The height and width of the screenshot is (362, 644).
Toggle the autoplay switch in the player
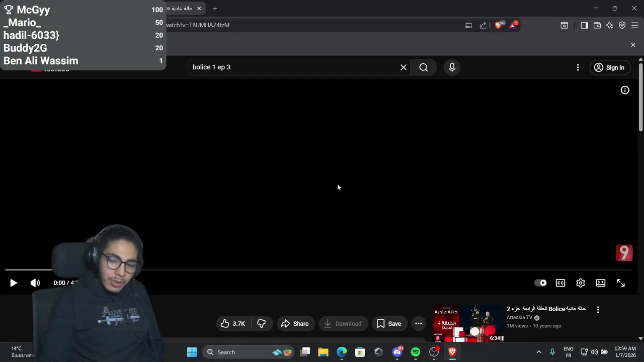[540, 283]
